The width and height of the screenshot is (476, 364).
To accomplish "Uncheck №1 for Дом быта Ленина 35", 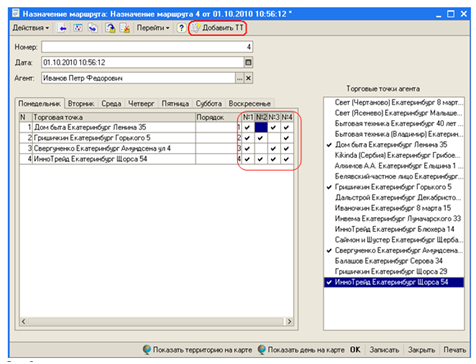I will [247, 127].
